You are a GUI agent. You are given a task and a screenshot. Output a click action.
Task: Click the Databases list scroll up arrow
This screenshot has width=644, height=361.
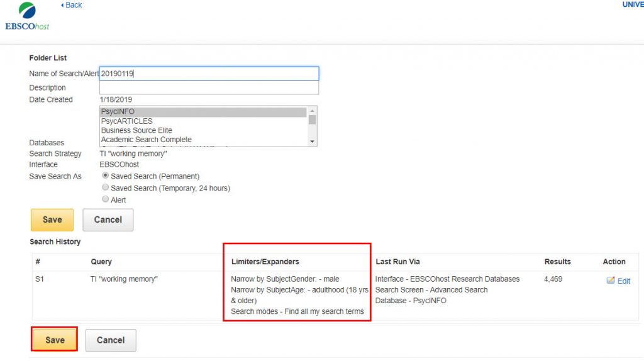pyautogui.click(x=312, y=111)
